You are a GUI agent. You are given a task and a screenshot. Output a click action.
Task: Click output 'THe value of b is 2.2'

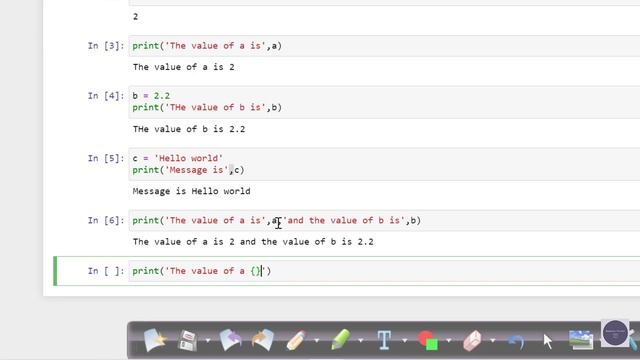[x=189, y=129]
